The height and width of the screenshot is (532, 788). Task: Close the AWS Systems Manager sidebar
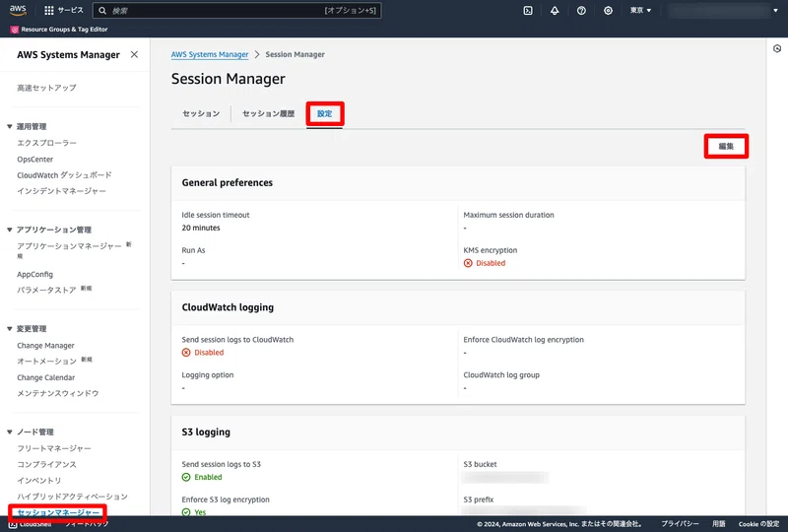(x=134, y=54)
